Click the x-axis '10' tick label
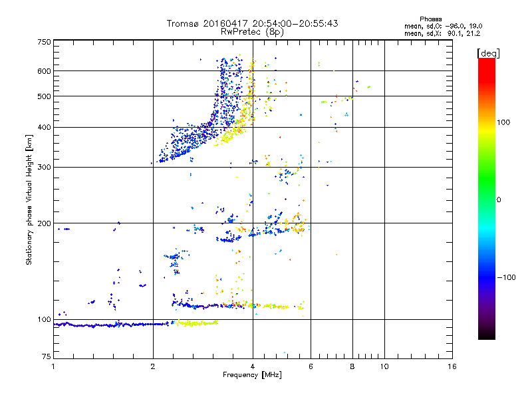 pyautogui.click(x=384, y=366)
